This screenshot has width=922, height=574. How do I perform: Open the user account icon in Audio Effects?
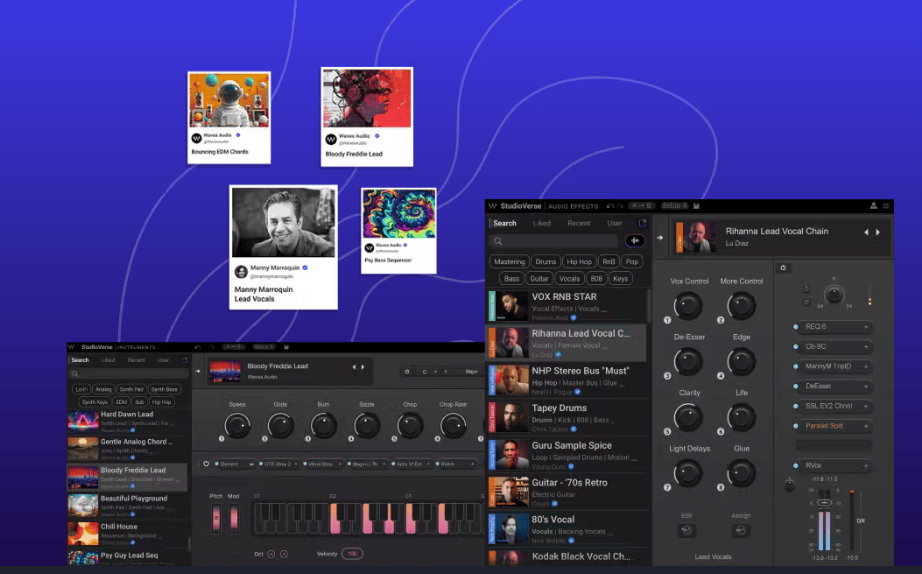873,206
